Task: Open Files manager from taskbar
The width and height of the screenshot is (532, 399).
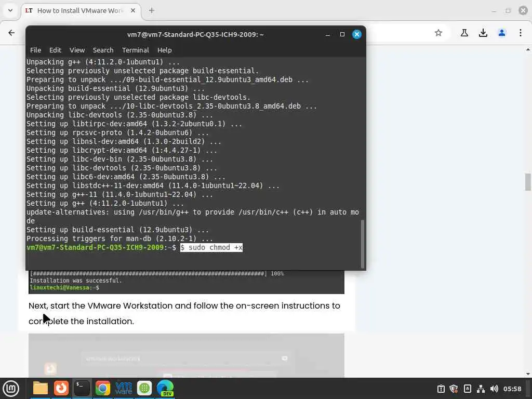Action: pyautogui.click(x=41, y=388)
